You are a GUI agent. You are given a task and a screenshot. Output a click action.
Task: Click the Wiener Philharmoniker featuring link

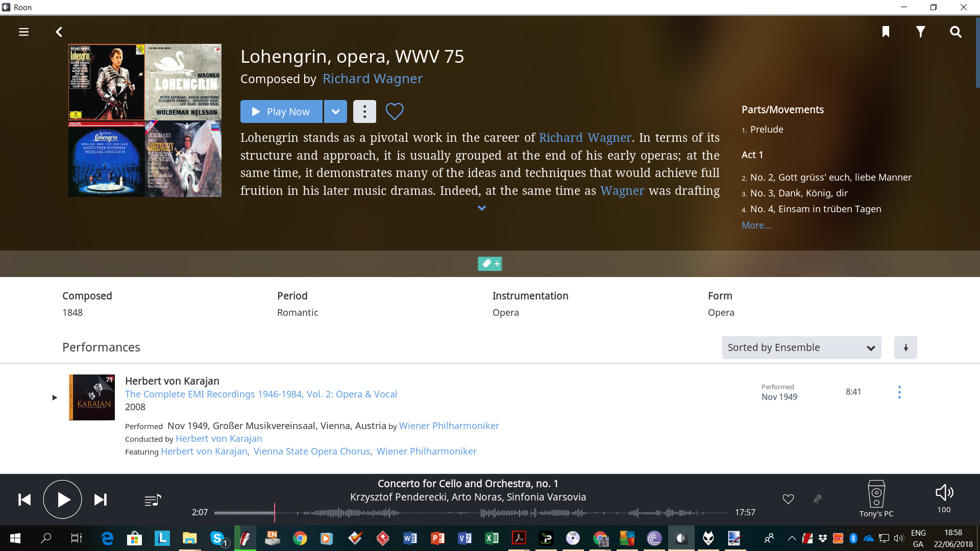point(427,451)
